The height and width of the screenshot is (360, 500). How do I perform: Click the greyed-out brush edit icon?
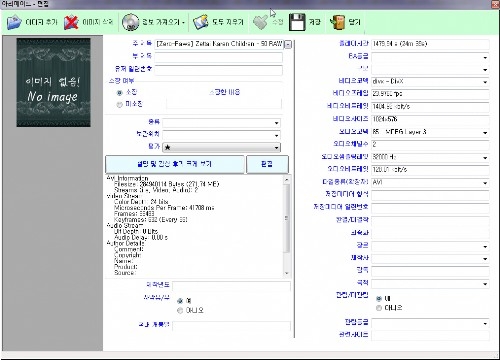[261, 22]
